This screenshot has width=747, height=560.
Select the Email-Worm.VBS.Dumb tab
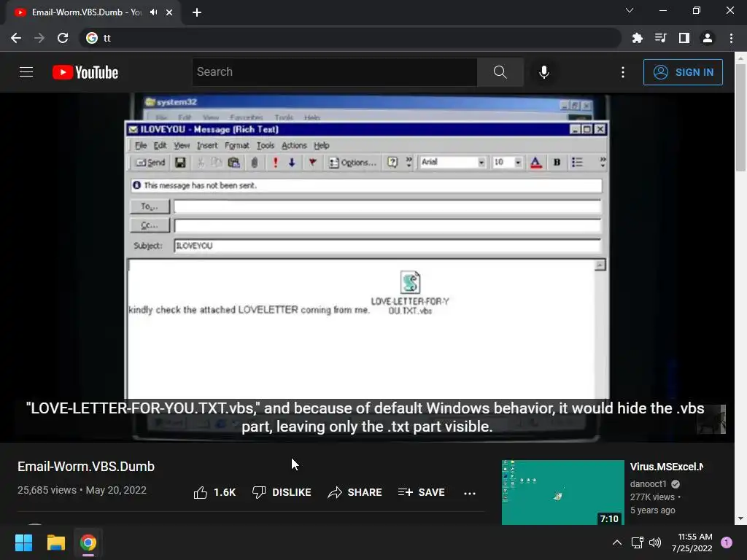pos(86,12)
